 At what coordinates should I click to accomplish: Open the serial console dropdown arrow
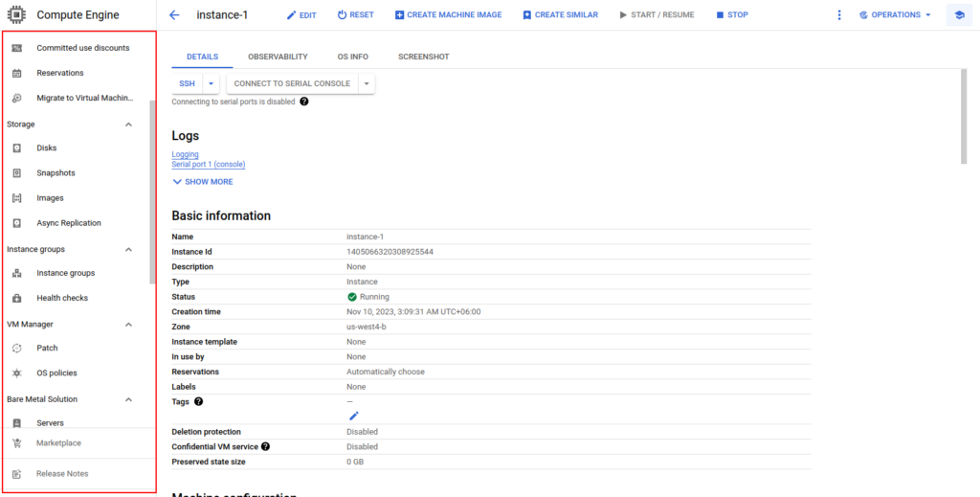[x=367, y=83]
